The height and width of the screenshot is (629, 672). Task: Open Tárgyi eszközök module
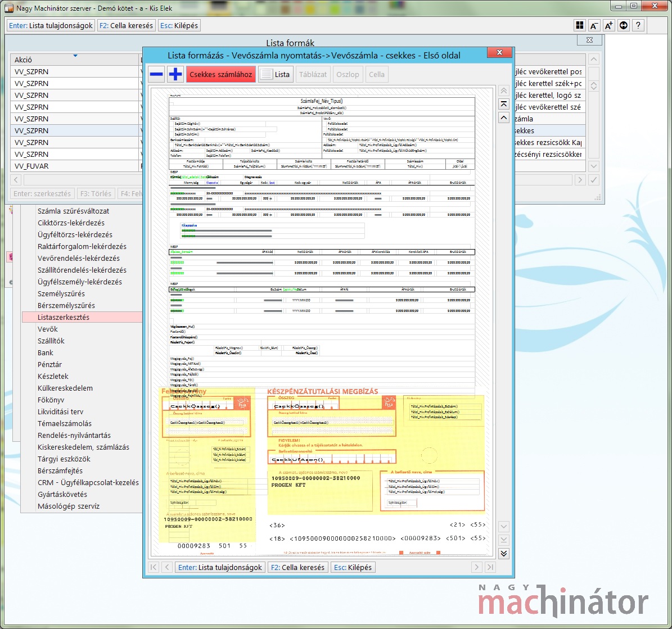pos(64,459)
